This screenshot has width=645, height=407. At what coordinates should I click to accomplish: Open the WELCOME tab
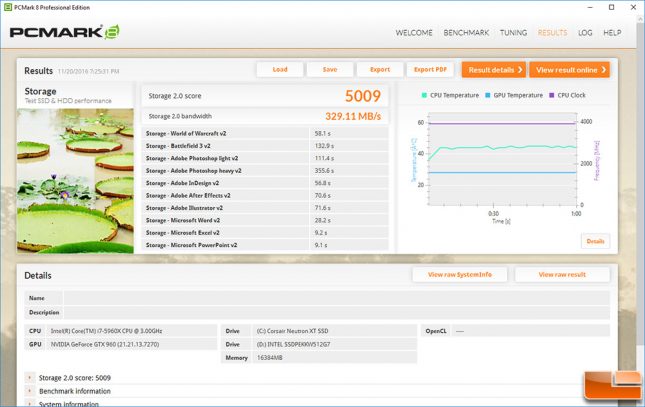click(x=414, y=33)
